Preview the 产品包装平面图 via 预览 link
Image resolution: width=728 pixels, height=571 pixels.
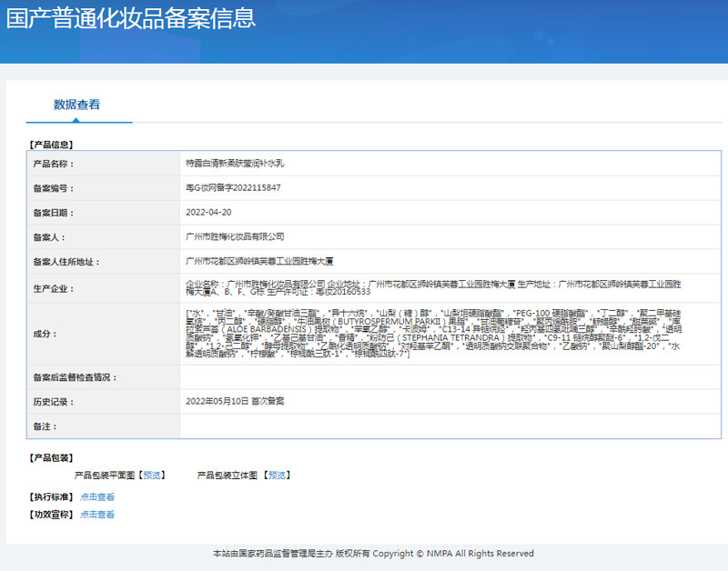click(152, 476)
